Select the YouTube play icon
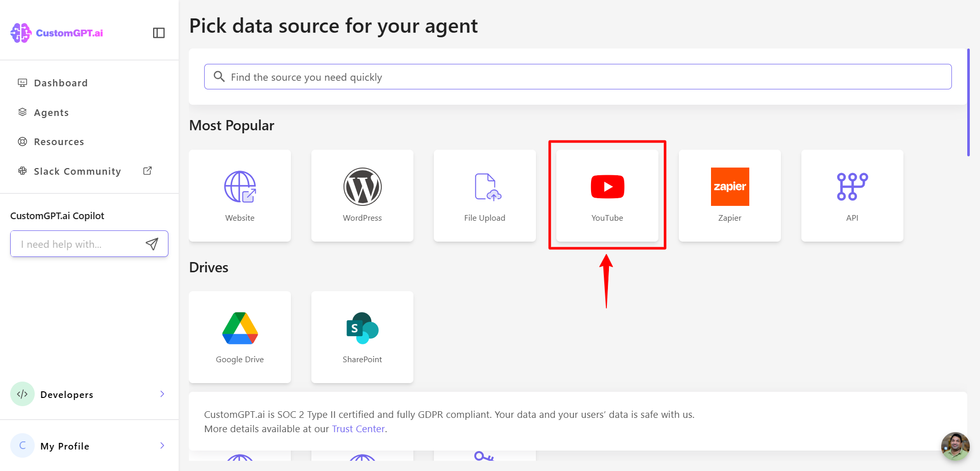 point(607,186)
